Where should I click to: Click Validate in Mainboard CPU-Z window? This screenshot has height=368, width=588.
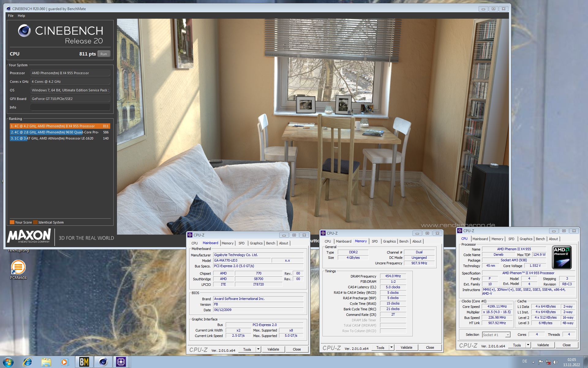[273, 349]
